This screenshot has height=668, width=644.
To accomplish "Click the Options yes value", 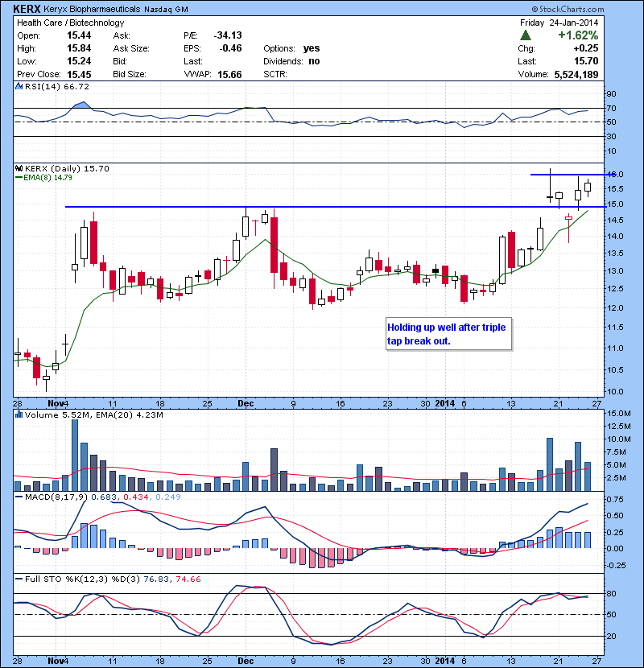I will point(312,48).
